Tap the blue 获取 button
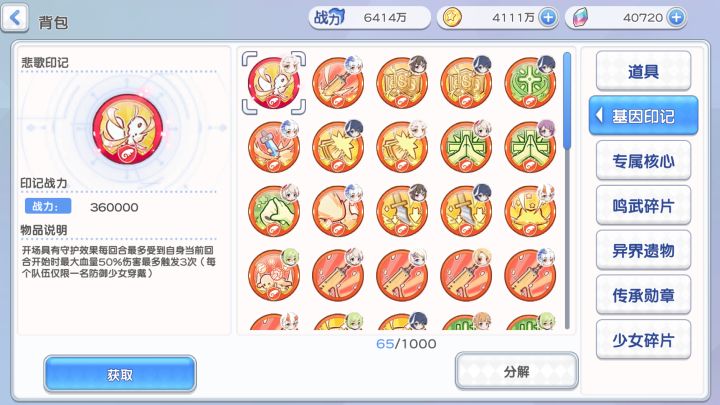This screenshot has height=405, width=720. click(x=120, y=374)
